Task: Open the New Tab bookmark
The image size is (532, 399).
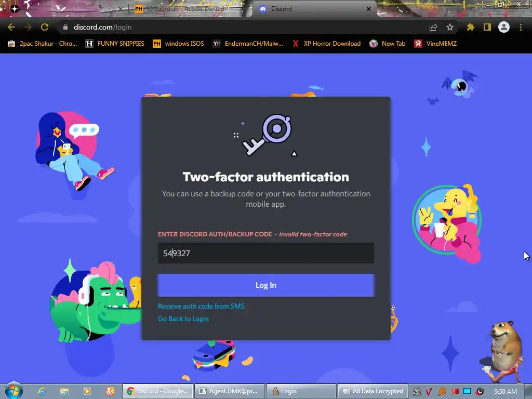Action: (388, 44)
